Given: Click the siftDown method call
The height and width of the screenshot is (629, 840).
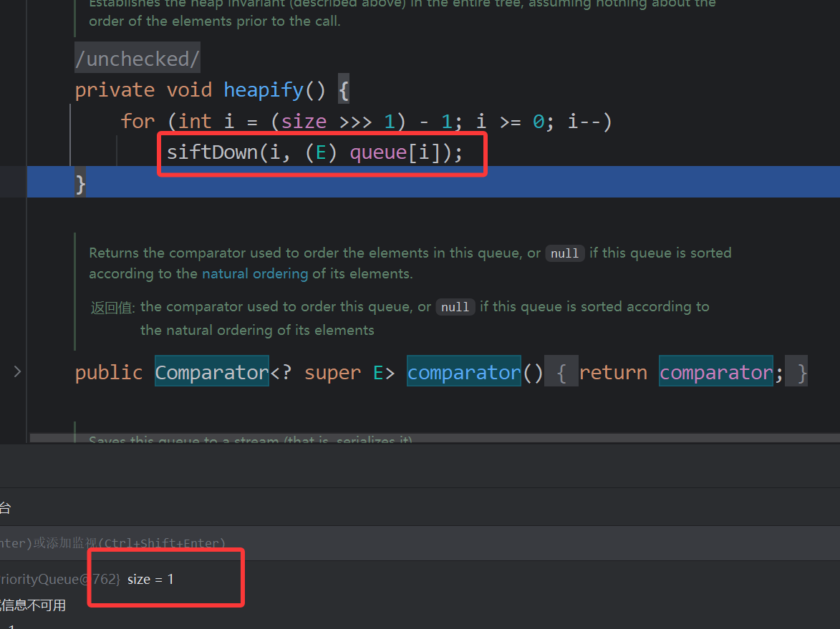Looking at the screenshot, I should pyautogui.click(x=211, y=152).
